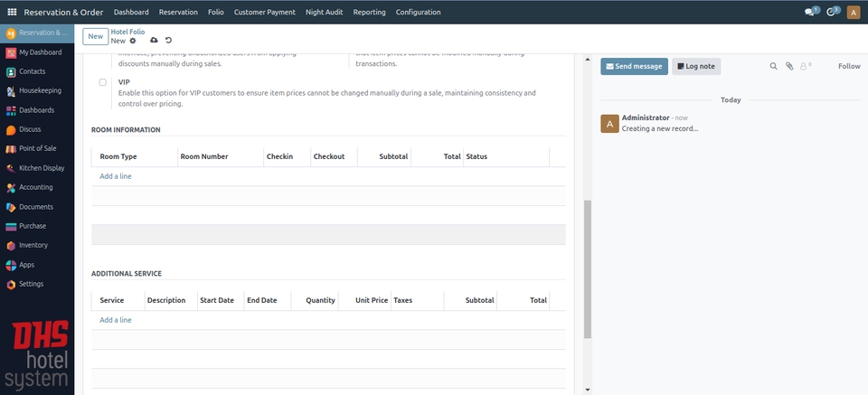Screen dimensions: 868x395
Task: Open the Administrator user avatar menu
Action: click(854, 12)
